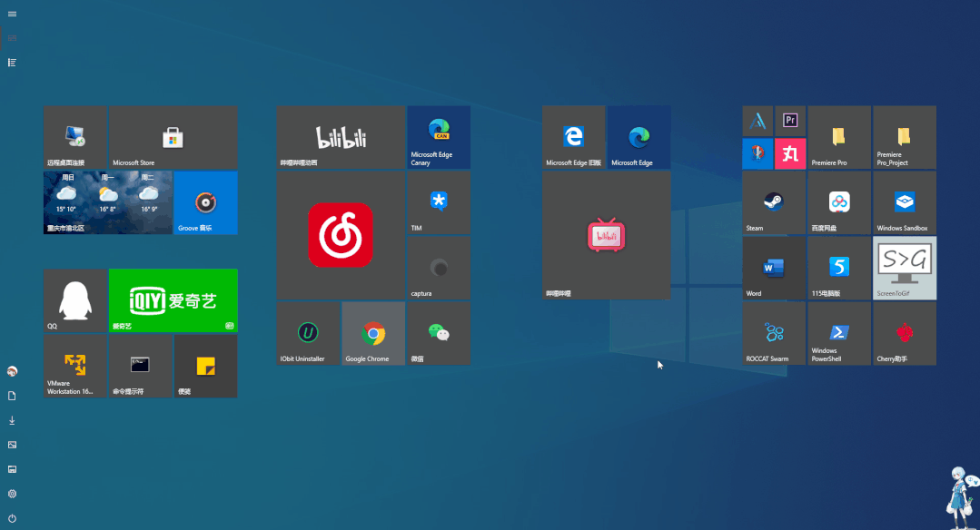This screenshot has width=980, height=530.
Task: Launch Steam tile
Action: click(774, 202)
